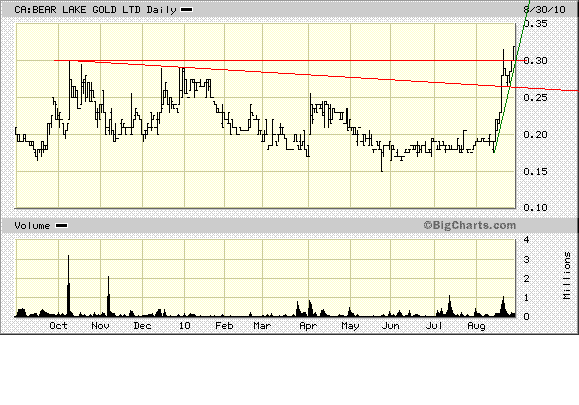Click the volume axis label 3
This screenshot has height=405, width=579.
coord(527,260)
